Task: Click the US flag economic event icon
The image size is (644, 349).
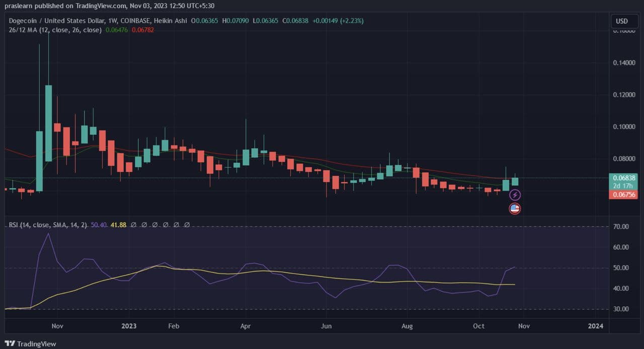Action: click(x=515, y=208)
